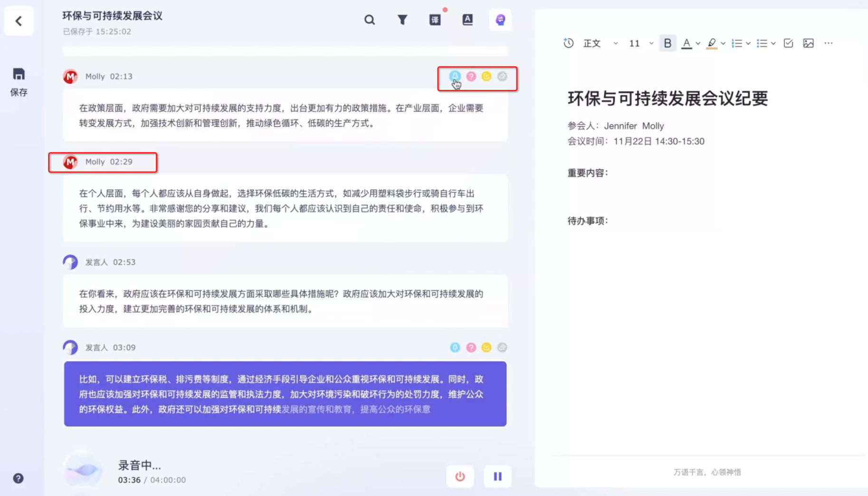868x496 pixels.
Task: Click the Molly 02:29 speaker label
Action: pos(109,162)
